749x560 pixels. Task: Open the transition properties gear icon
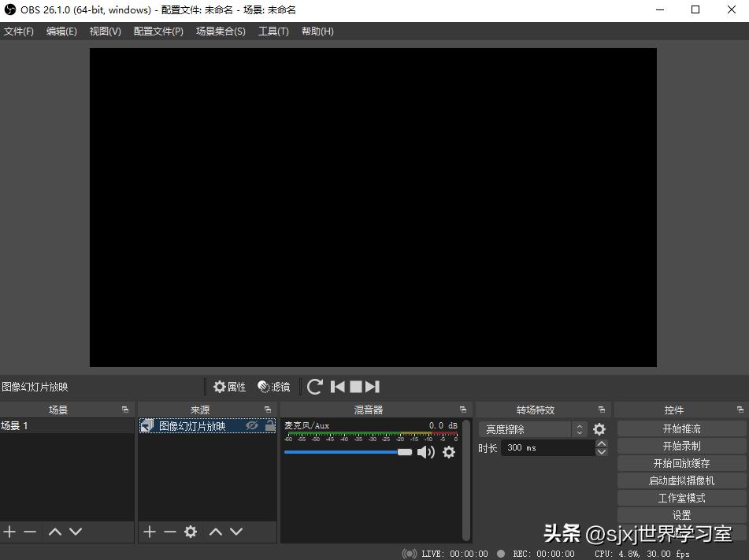(x=599, y=428)
